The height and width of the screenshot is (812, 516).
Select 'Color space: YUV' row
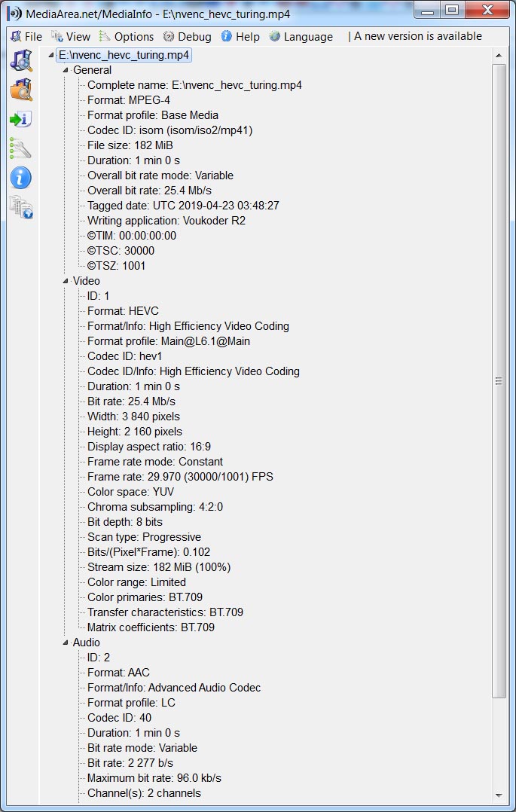(x=130, y=491)
